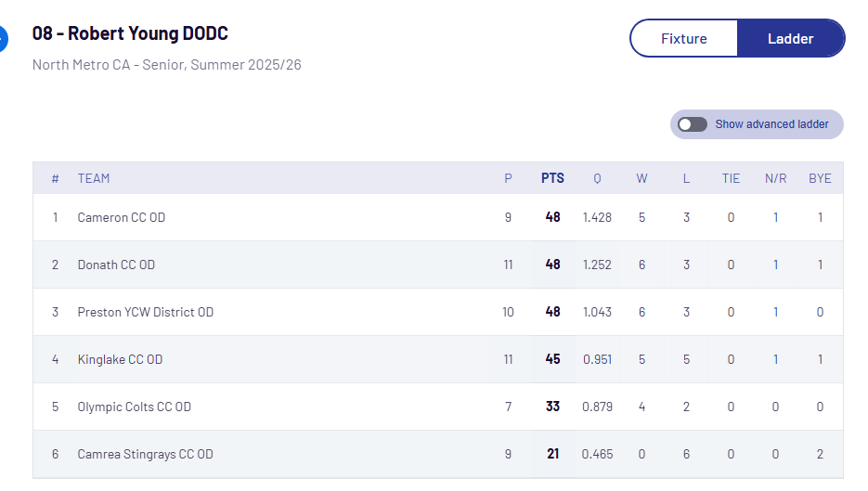Click the TEAM column header
The width and height of the screenshot is (868, 491).
point(94,178)
